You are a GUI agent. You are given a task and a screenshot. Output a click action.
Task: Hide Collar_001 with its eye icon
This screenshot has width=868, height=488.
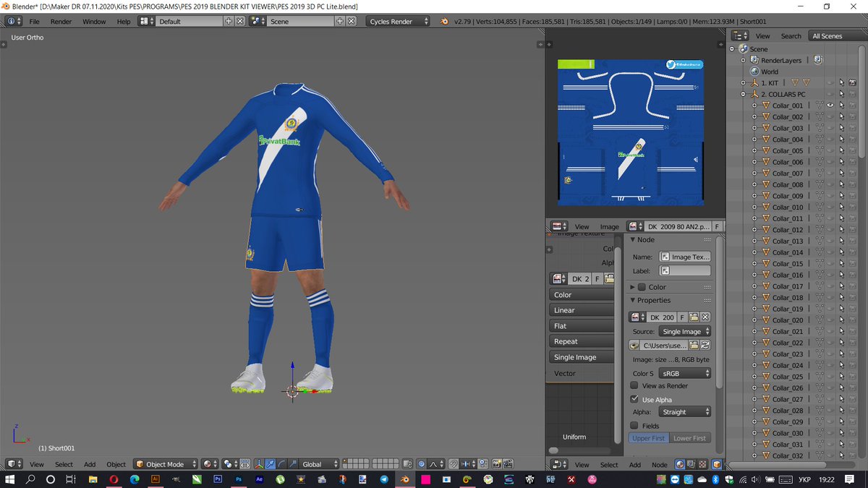pos(830,106)
